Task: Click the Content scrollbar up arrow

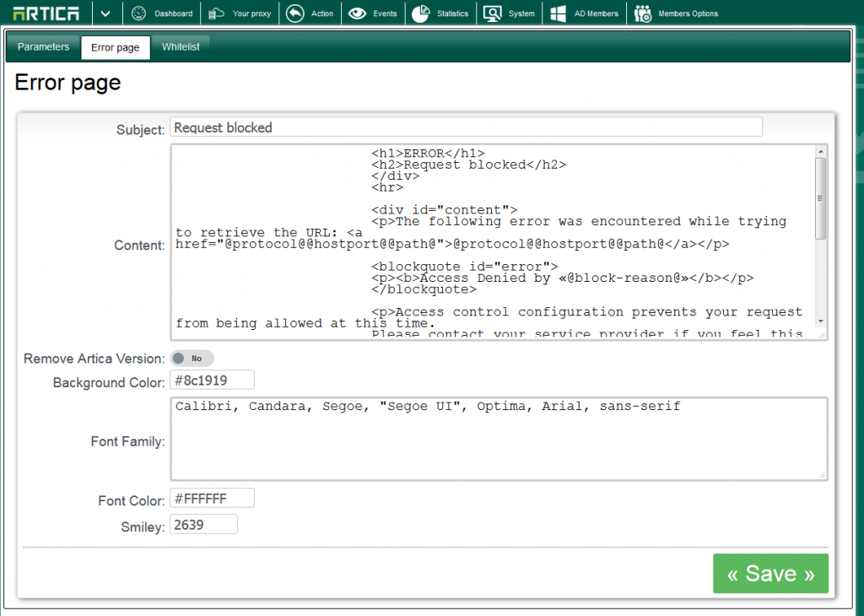Action: 820,151
